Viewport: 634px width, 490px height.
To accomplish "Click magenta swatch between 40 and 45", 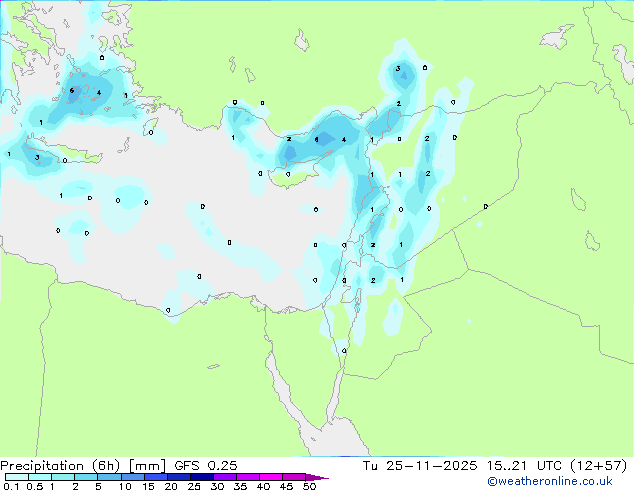I will point(271,477).
